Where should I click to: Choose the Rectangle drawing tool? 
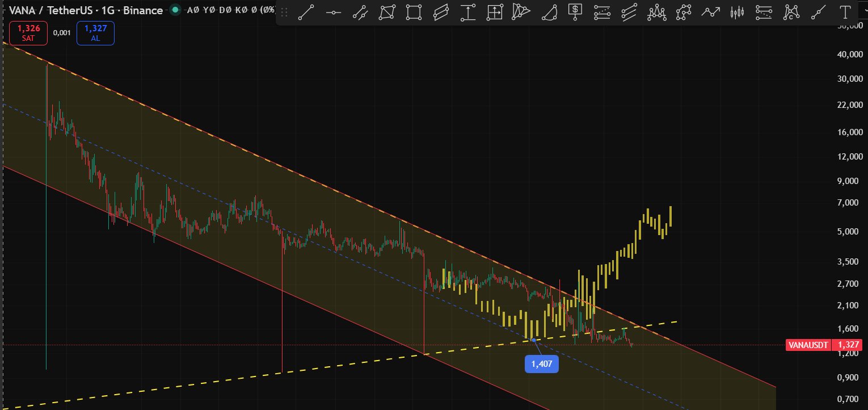click(x=414, y=12)
